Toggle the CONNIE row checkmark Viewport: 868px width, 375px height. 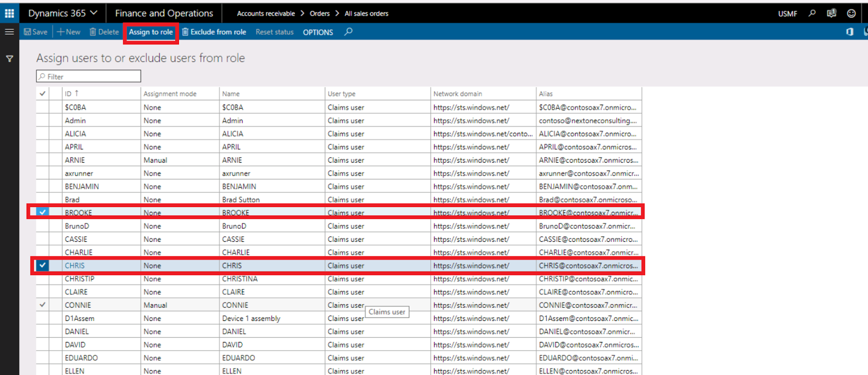point(42,305)
